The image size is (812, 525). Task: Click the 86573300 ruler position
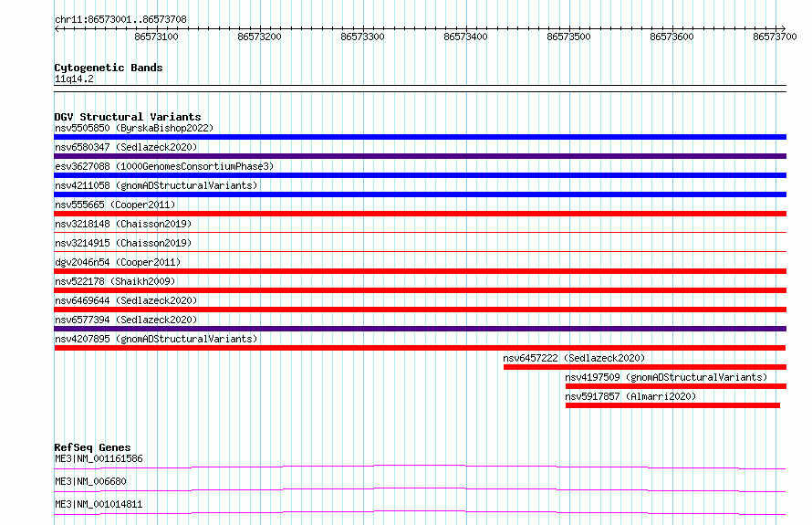coord(362,37)
